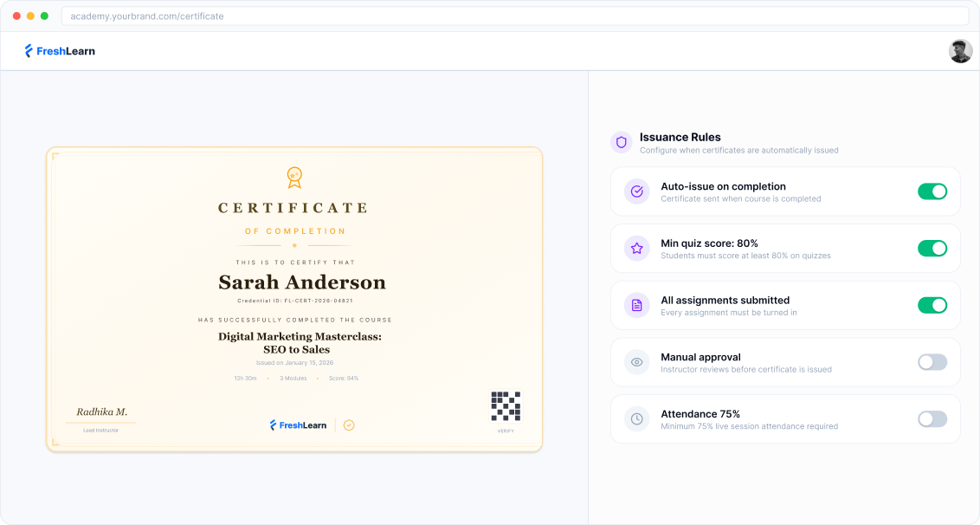Click the star icon for Min quiz score
Screen dimensions: 980x525
[x=637, y=249]
